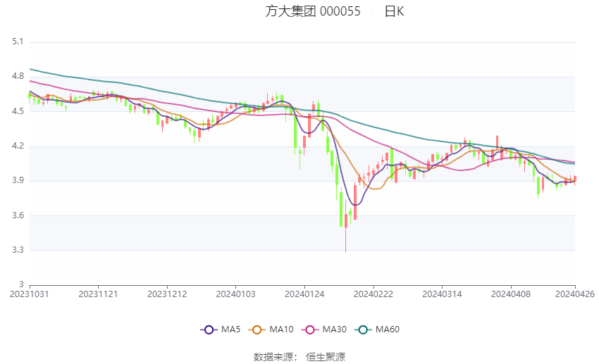599x364 pixels.
Task: Toggle the MA10 legend series
Action: (271, 330)
